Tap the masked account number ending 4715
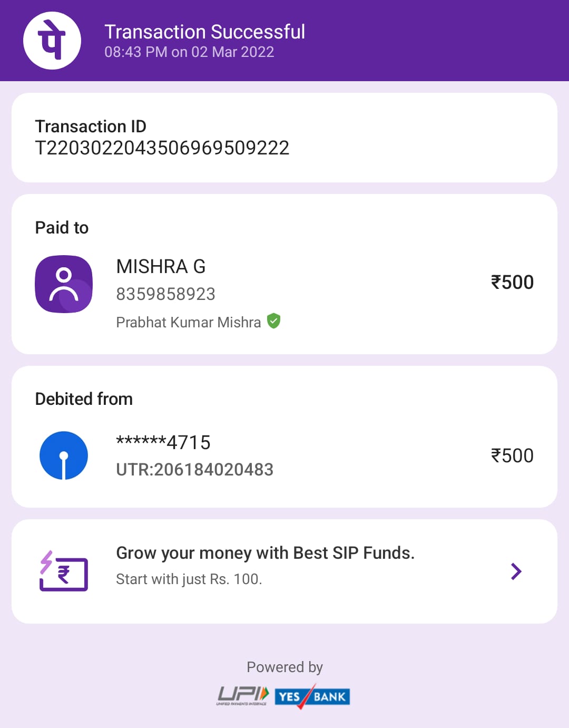The width and height of the screenshot is (569, 728). pos(163,442)
